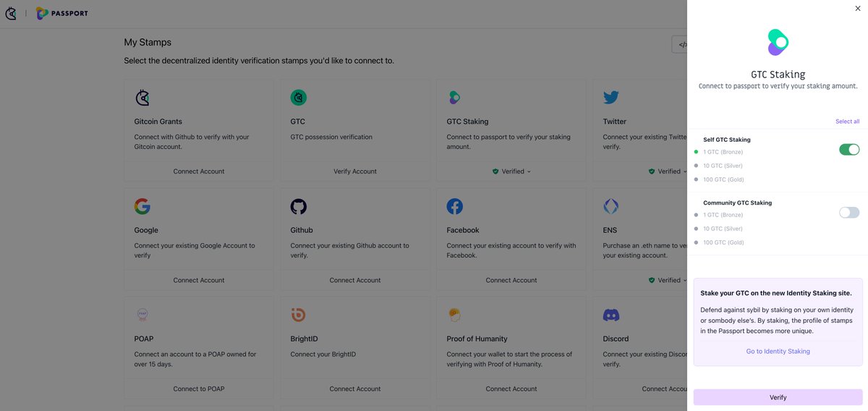Click 100 GTC (Gold) under Community GTC Staking
This screenshot has height=411, width=868.
coord(723,242)
